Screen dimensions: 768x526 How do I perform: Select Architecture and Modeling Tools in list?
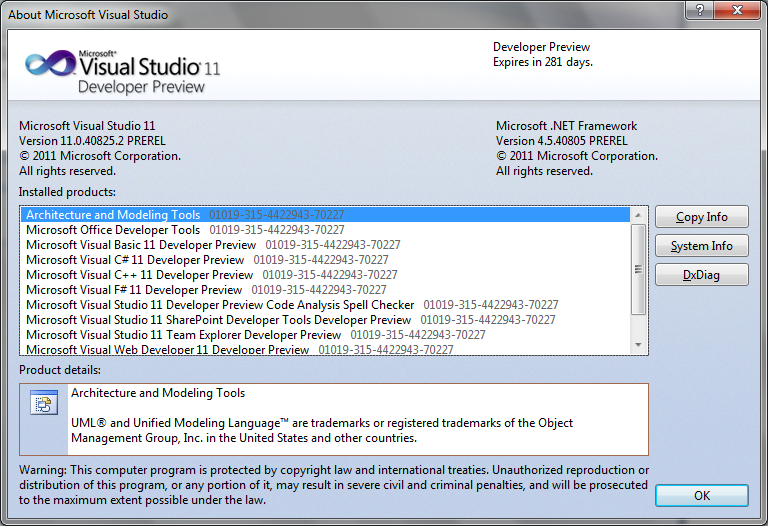pyautogui.click(x=326, y=215)
